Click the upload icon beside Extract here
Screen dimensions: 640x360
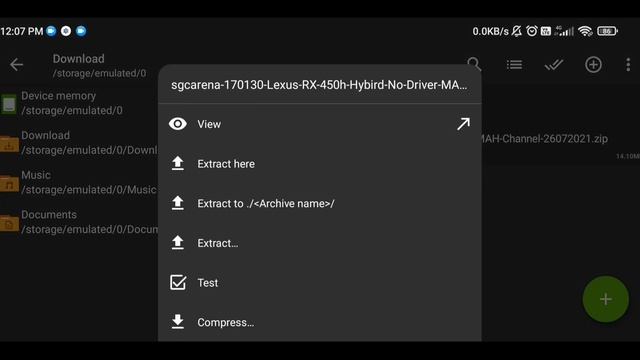pos(178,163)
